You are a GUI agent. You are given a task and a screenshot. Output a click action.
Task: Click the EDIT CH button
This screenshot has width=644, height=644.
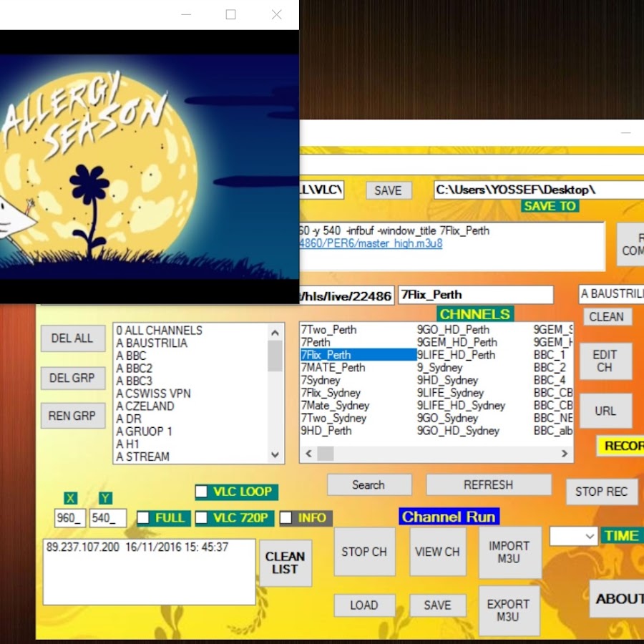coord(605,361)
